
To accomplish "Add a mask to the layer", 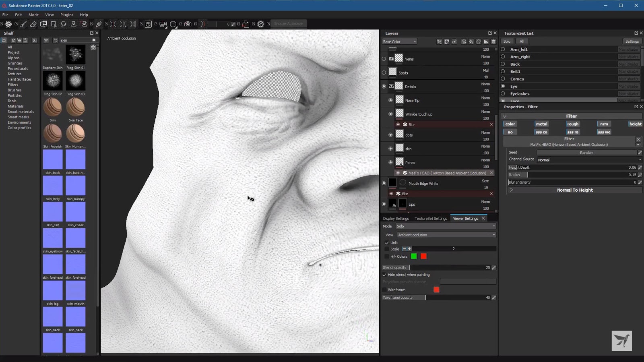I will 447,41.
